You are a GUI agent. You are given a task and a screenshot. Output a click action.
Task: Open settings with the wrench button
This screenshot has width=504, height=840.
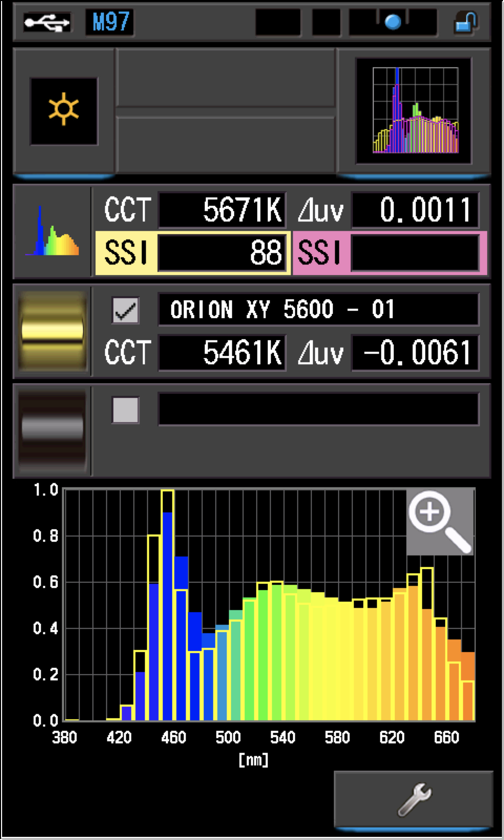(414, 799)
